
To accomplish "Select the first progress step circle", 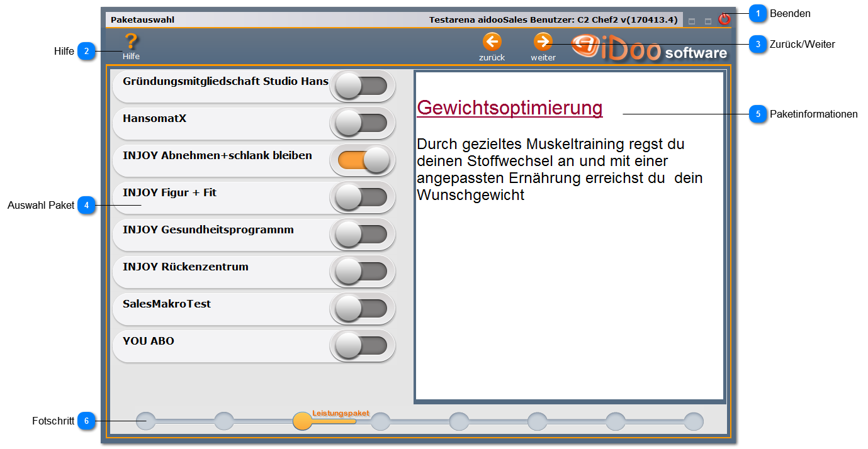I will (x=146, y=421).
